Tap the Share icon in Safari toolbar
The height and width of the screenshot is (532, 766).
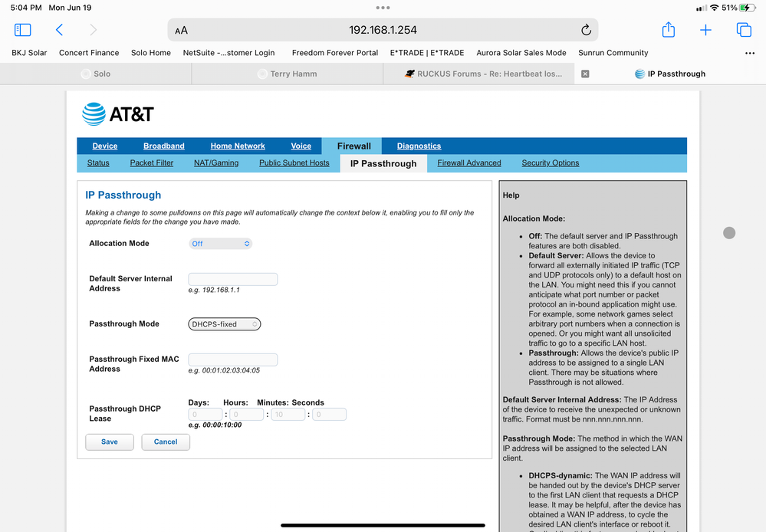pyautogui.click(x=668, y=30)
